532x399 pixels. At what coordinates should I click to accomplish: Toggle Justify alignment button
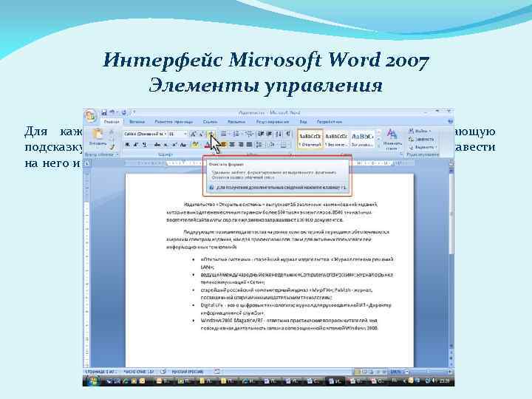pyautogui.click(x=249, y=145)
